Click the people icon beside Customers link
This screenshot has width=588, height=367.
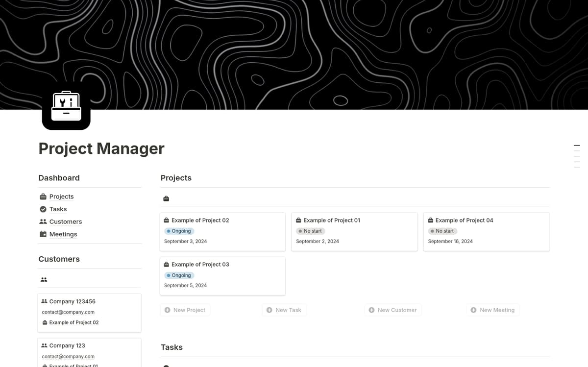tap(43, 221)
